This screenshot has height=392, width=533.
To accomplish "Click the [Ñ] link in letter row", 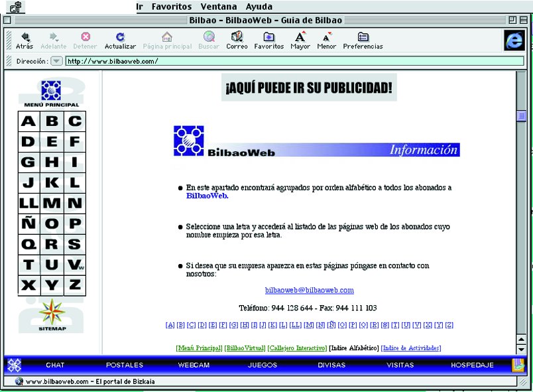I will 331,325.
